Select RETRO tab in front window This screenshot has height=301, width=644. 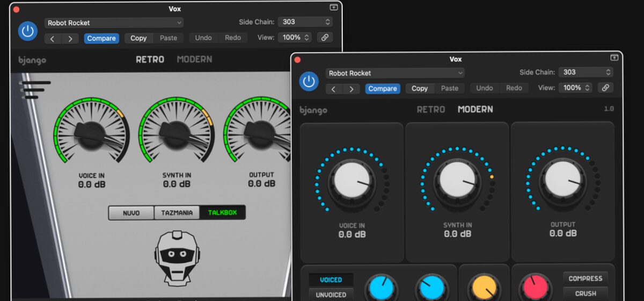pyautogui.click(x=431, y=110)
